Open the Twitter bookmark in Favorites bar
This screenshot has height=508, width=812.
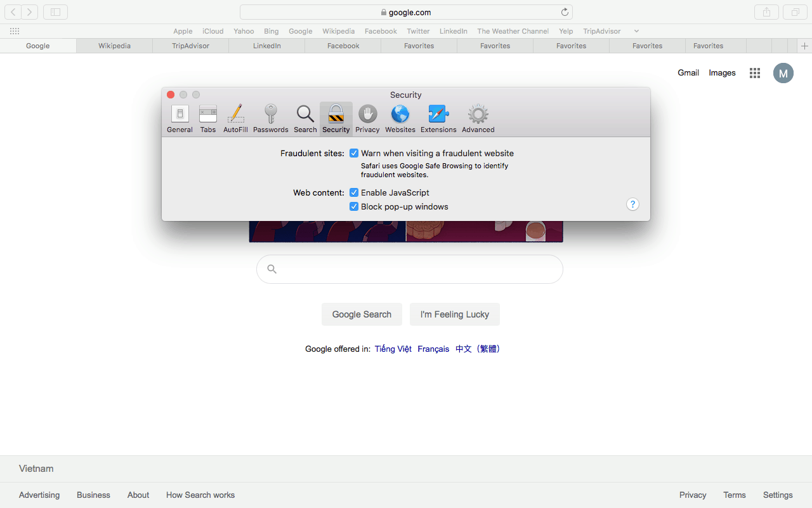pos(418,31)
